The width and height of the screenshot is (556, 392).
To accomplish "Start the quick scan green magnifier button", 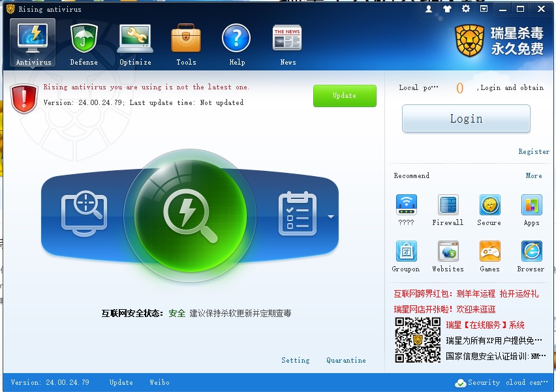I will pyautogui.click(x=190, y=215).
